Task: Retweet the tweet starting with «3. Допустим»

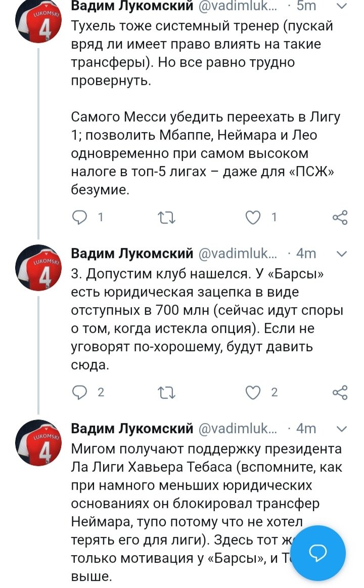Action: [x=166, y=393]
